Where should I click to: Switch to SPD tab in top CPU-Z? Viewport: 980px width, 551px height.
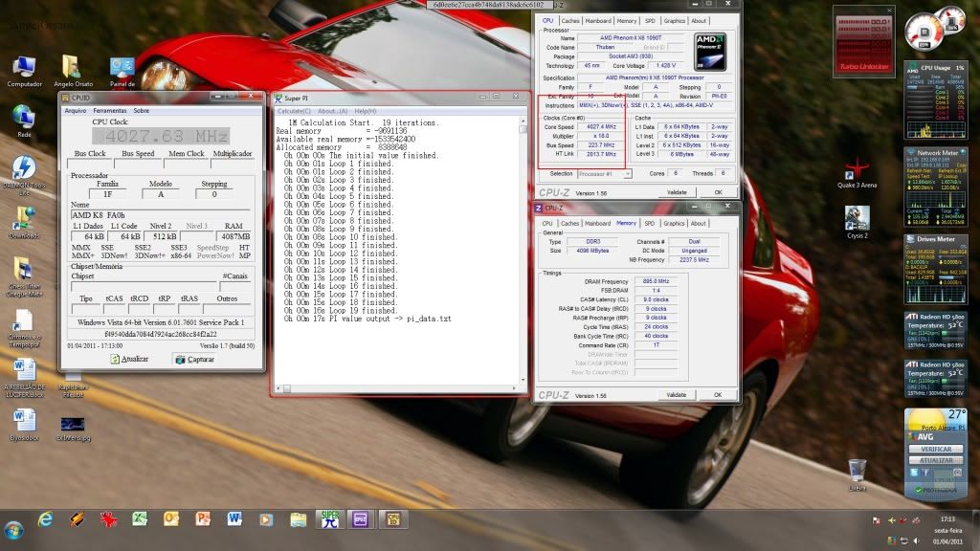point(650,21)
